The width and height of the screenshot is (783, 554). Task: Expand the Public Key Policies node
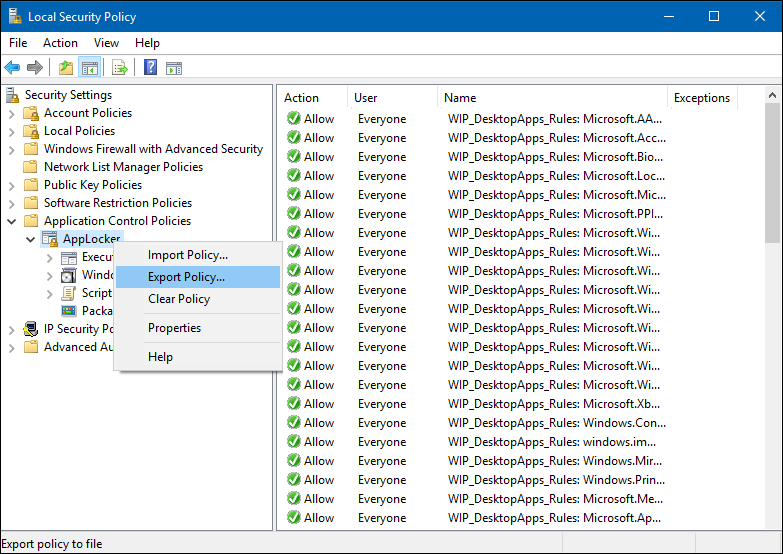click(x=12, y=185)
